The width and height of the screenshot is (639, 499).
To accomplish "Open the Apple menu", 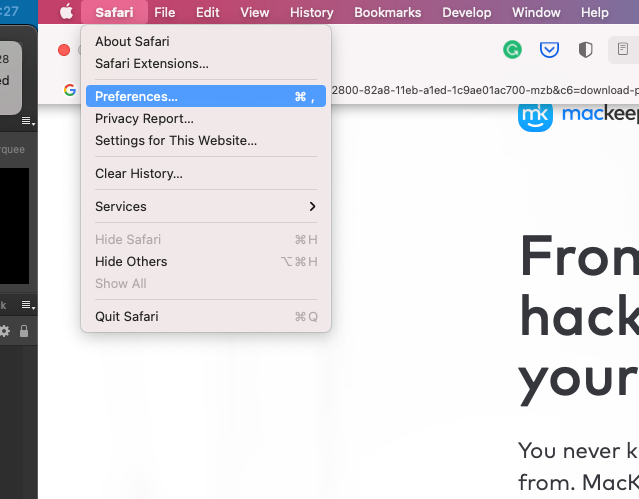I will click(66, 12).
